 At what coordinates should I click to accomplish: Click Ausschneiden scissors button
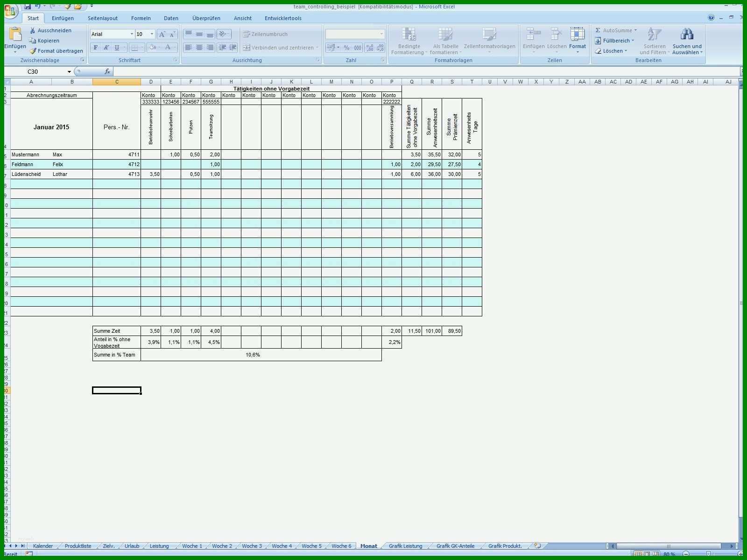[x=50, y=30]
